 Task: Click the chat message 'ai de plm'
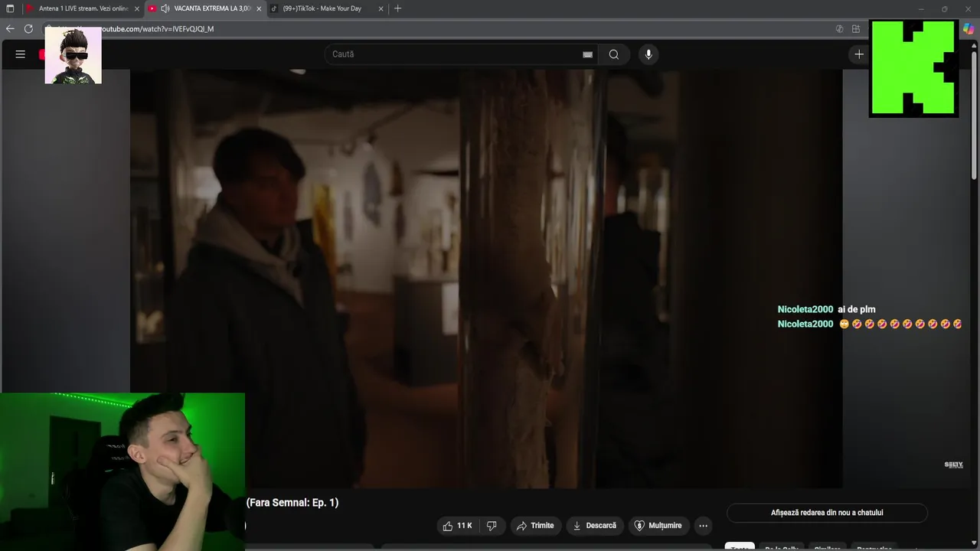(857, 309)
